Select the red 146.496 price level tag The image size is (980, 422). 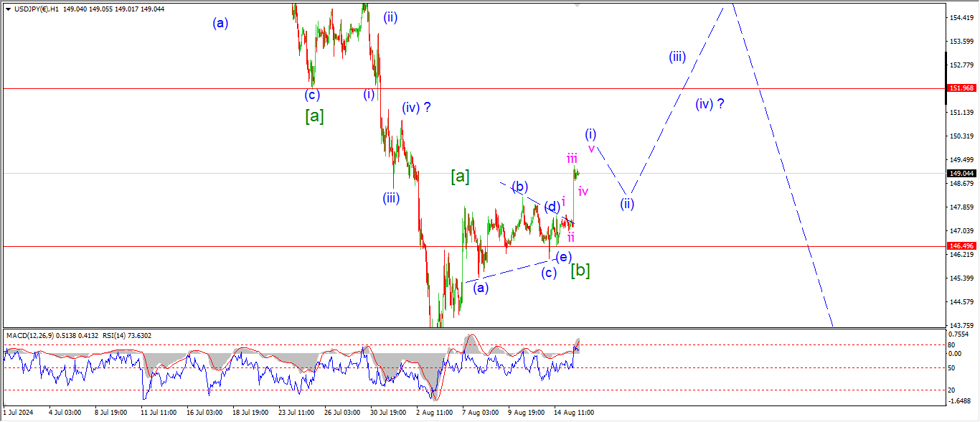click(x=961, y=245)
